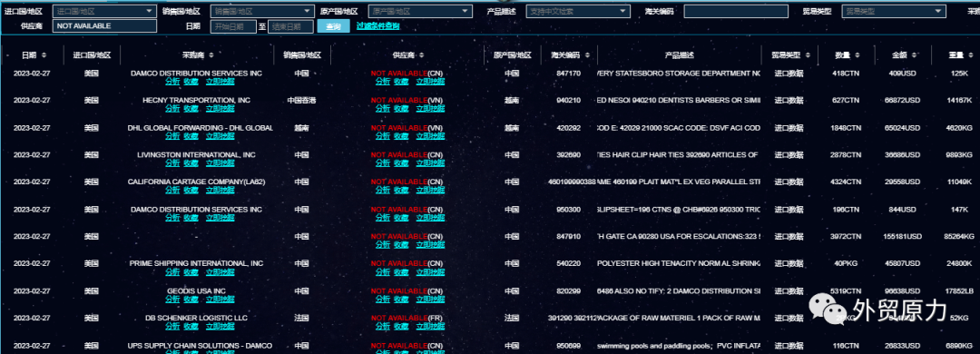This screenshot has height=354, width=980.
Task: Open the 过滤条件查询 link
Action: pyautogui.click(x=377, y=26)
